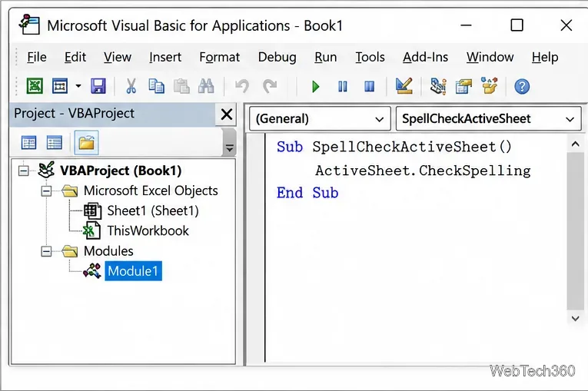Open Properties Window toolbar icon
Image resolution: width=588 pixels, height=391 pixels.
tap(463, 86)
